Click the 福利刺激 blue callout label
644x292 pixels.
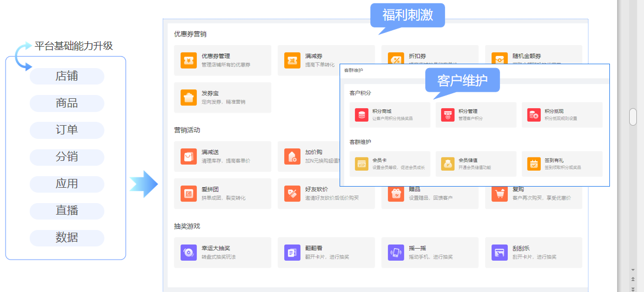pos(407,15)
